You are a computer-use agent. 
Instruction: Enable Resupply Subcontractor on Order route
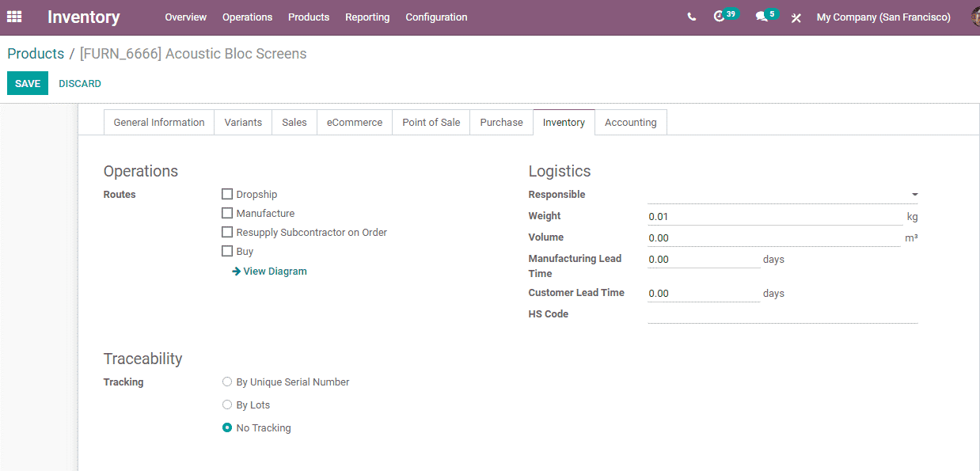227,232
